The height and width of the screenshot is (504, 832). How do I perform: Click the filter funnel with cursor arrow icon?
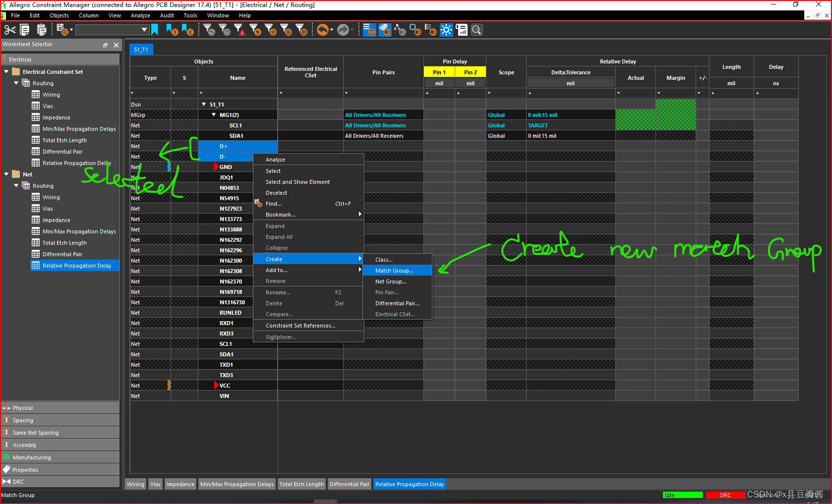click(x=255, y=30)
